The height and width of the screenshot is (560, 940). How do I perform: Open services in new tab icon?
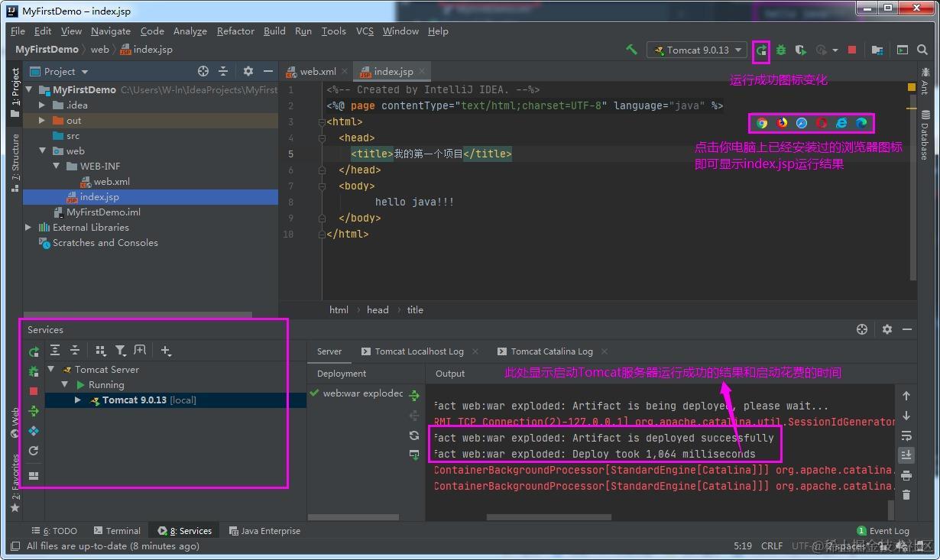coord(140,350)
